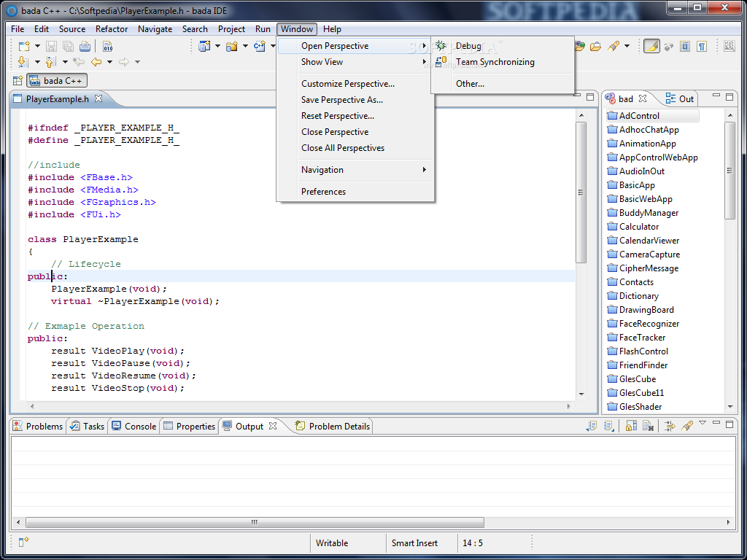Image resolution: width=747 pixels, height=560 pixels.
Task: Click the New source folder icon
Action: [x=232, y=46]
